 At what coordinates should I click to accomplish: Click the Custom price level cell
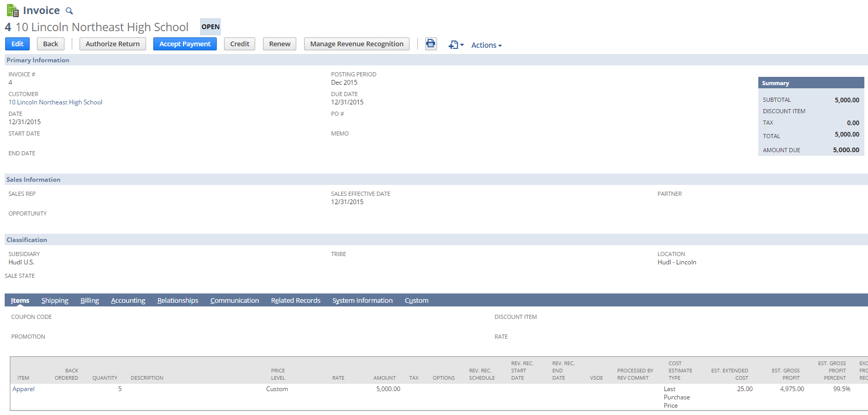277,389
